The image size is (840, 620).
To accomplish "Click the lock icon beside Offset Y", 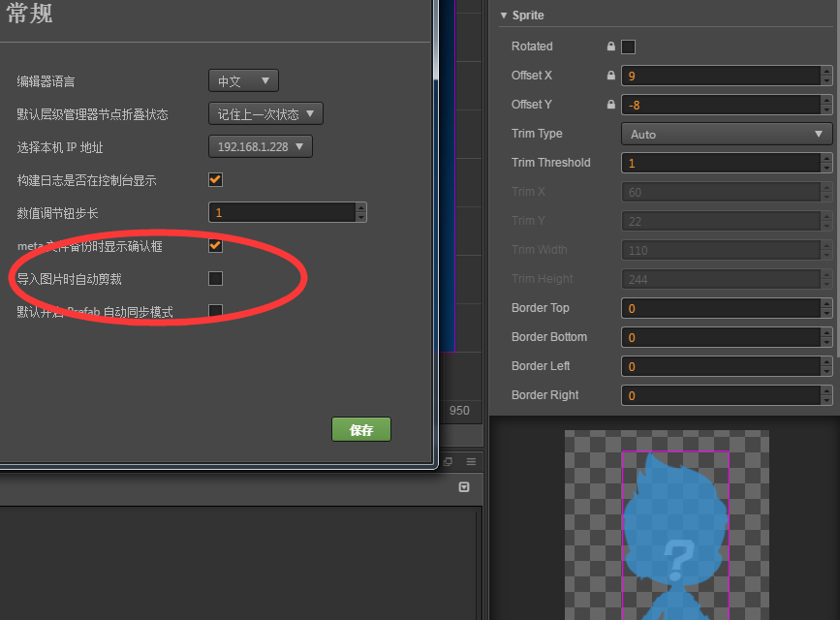I will pyautogui.click(x=610, y=104).
